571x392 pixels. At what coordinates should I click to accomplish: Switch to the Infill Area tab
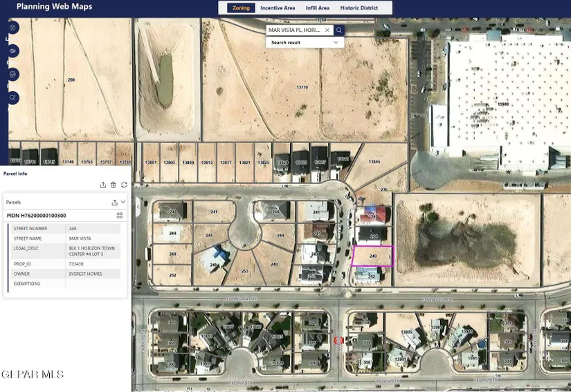coord(317,8)
